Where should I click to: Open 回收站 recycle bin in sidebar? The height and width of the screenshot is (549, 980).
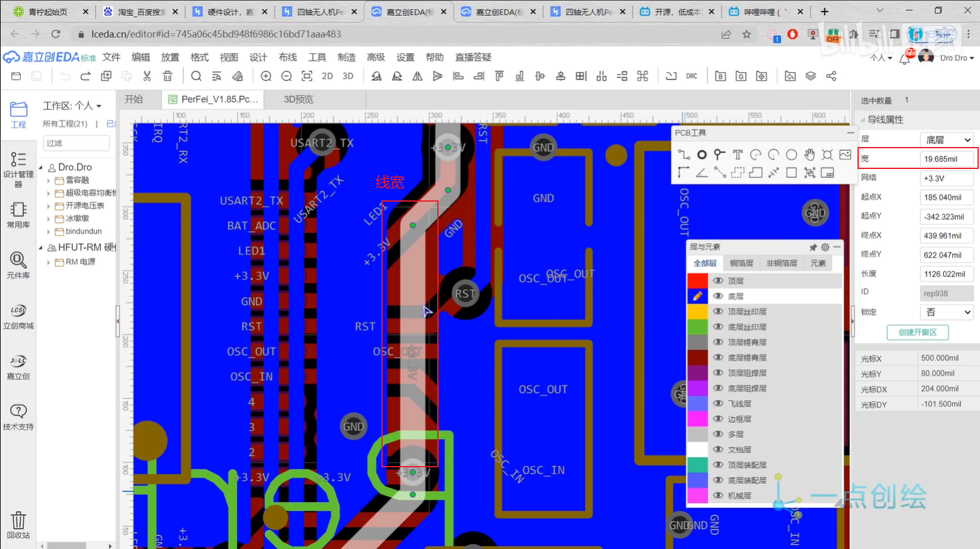(x=18, y=525)
